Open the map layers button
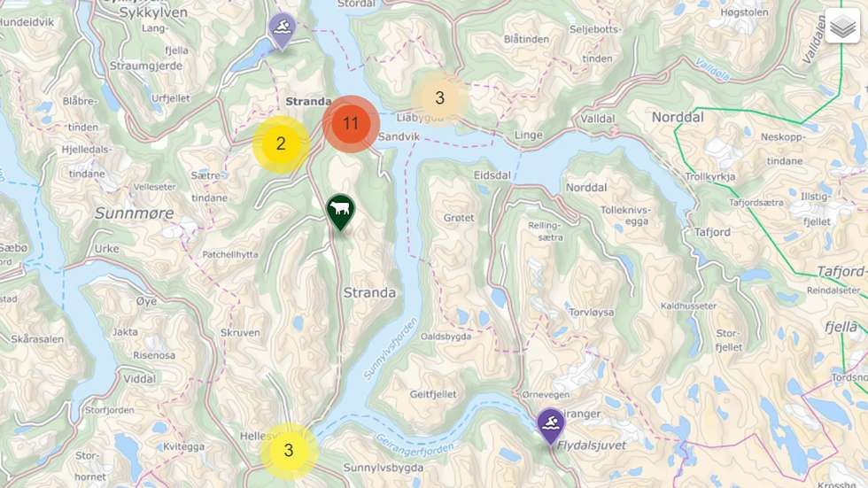 tap(842, 26)
